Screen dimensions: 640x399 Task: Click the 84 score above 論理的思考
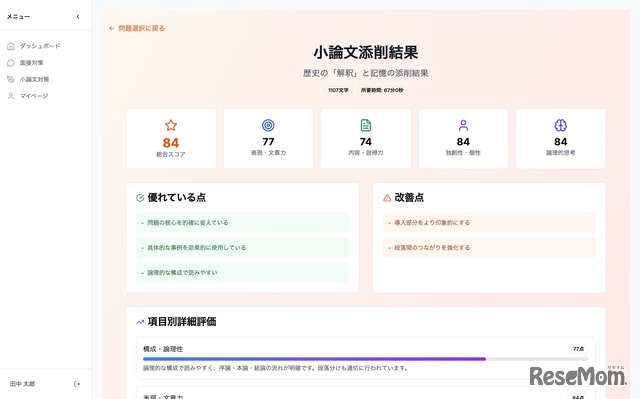click(x=560, y=142)
